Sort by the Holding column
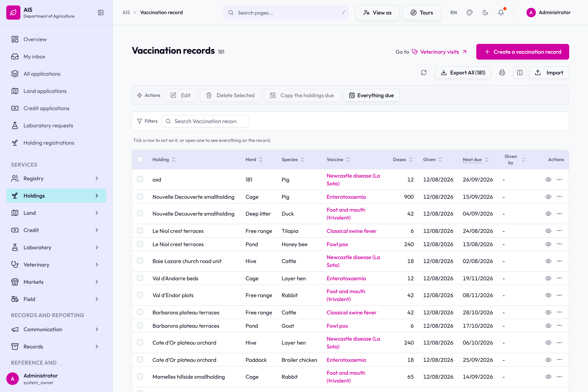This screenshot has height=392, width=588. [x=164, y=160]
